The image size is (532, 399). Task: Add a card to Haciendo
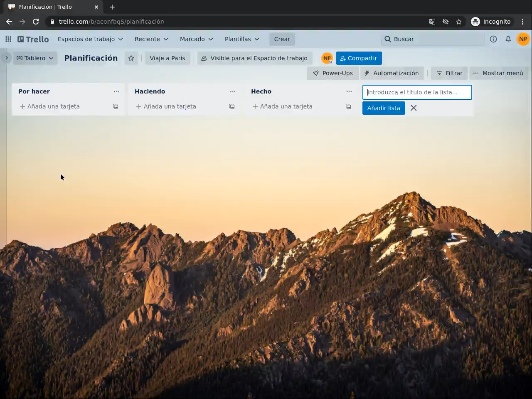tap(179, 106)
